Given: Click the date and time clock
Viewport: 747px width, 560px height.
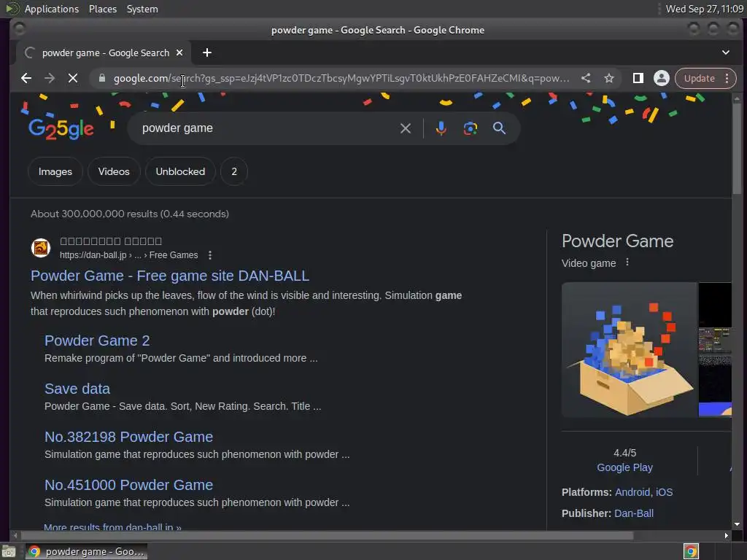Looking at the screenshot, I should click(x=704, y=9).
